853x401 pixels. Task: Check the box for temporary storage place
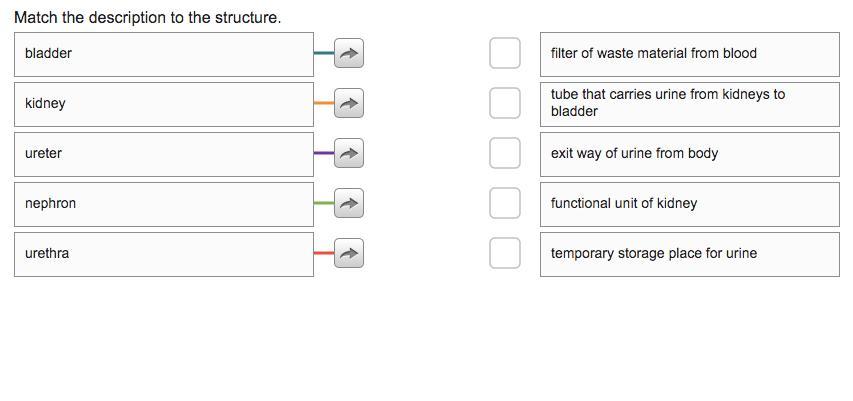coord(505,254)
